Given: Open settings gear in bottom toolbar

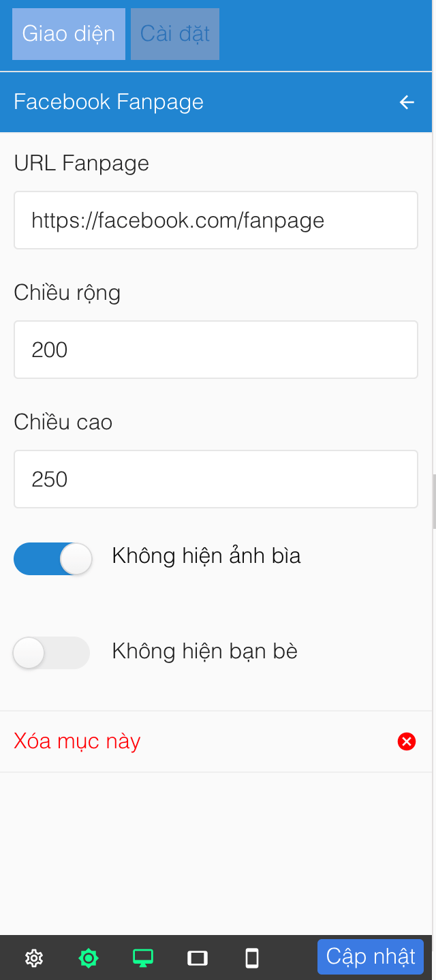Looking at the screenshot, I should click(x=34, y=958).
